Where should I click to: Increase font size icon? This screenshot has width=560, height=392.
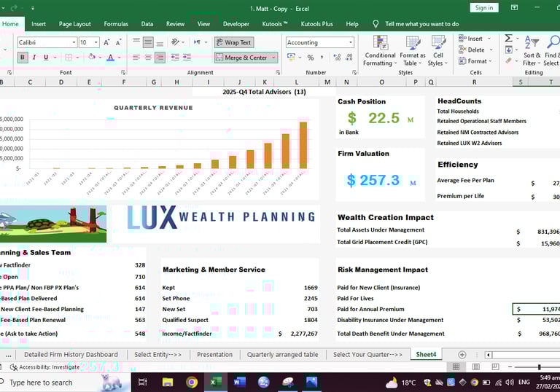pyautogui.click(x=106, y=42)
